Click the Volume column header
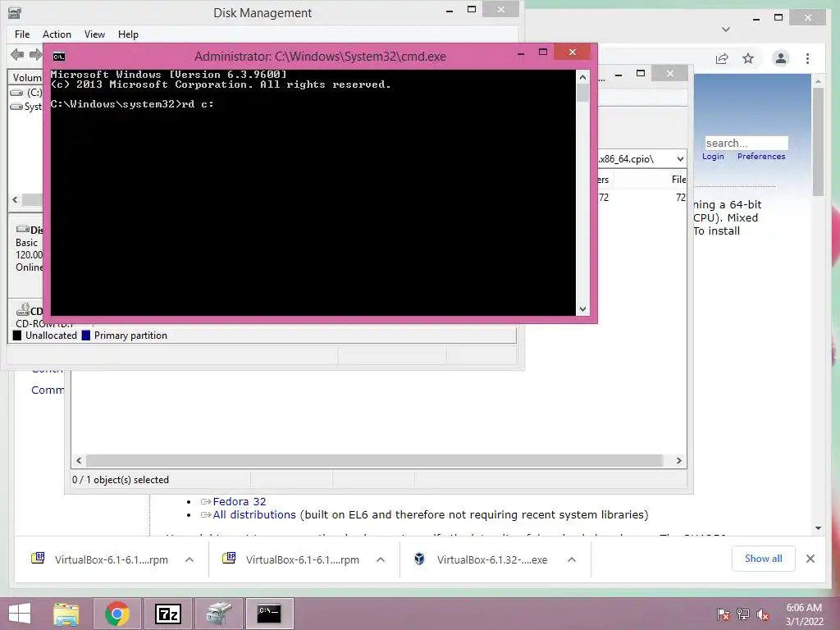Viewport: 840px width, 630px height. (26, 78)
